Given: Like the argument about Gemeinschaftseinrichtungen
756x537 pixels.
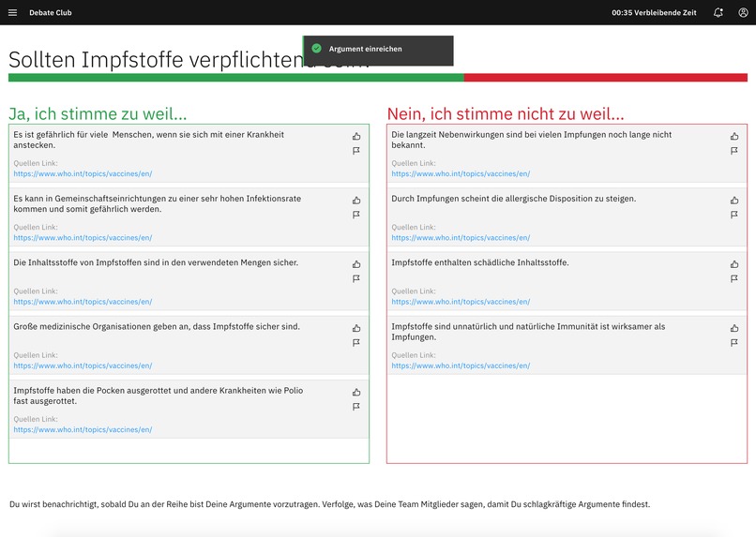Looking at the screenshot, I should pyautogui.click(x=356, y=201).
